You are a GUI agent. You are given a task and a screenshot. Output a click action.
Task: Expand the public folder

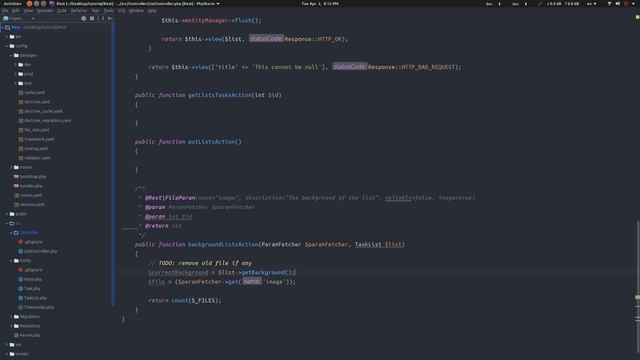tap(7, 214)
